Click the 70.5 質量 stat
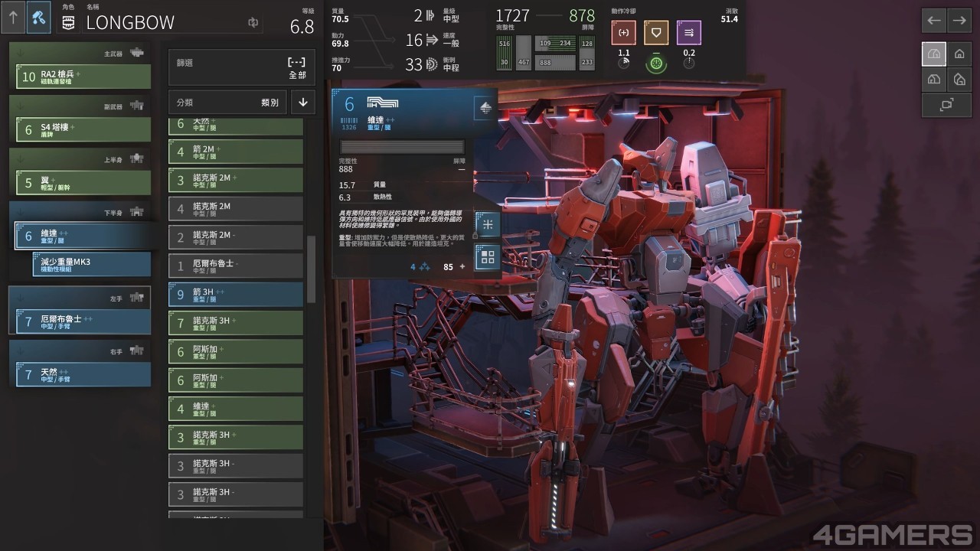The image size is (980, 551). (x=341, y=19)
